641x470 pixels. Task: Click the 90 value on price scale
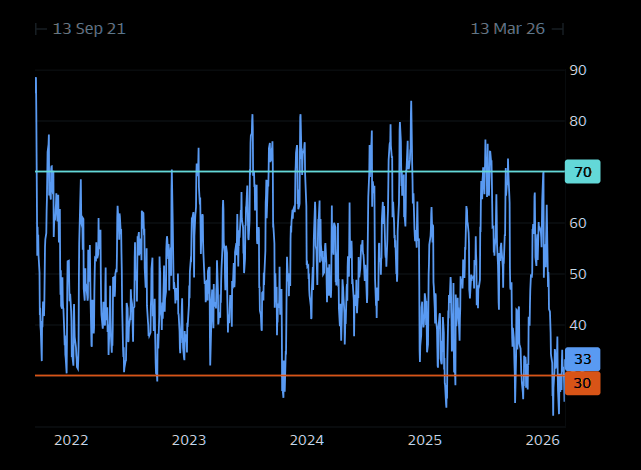coord(578,70)
